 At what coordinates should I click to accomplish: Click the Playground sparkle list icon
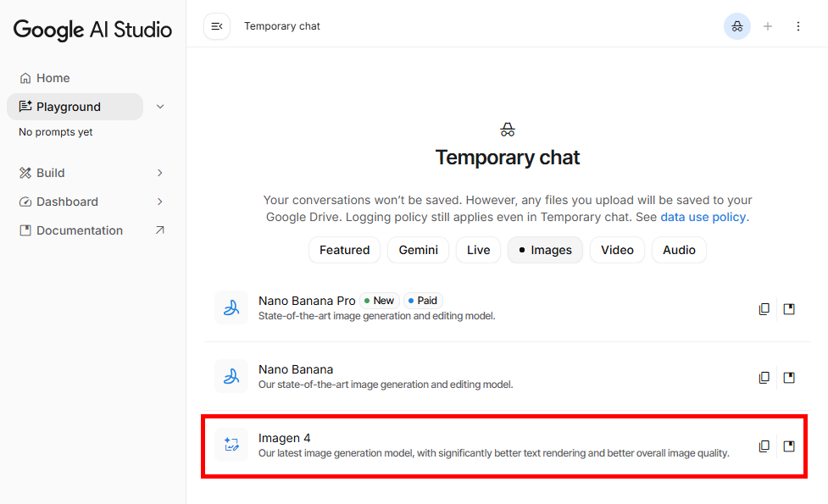25,106
